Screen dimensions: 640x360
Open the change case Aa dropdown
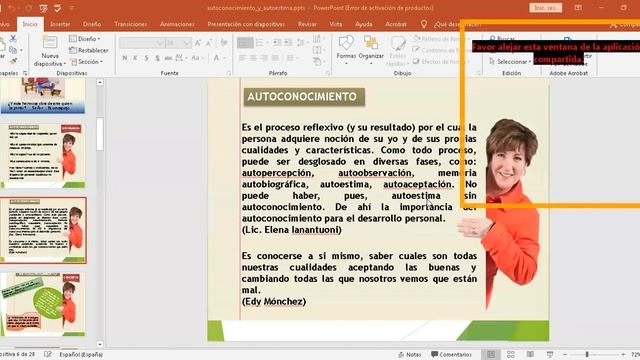point(198,58)
